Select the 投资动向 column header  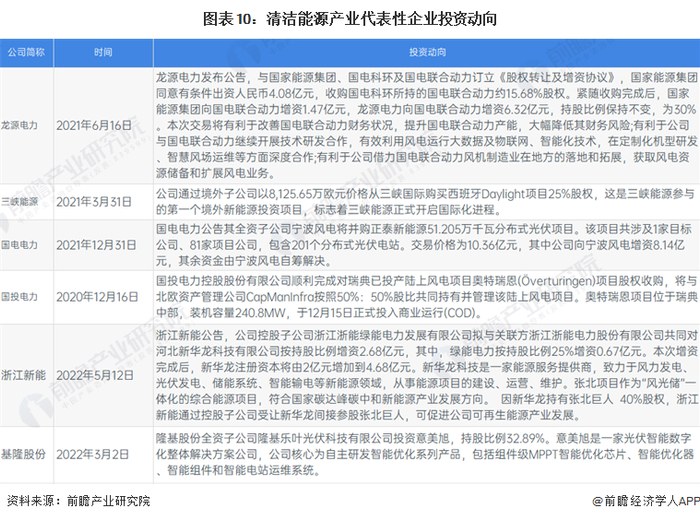click(x=427, y=53)
